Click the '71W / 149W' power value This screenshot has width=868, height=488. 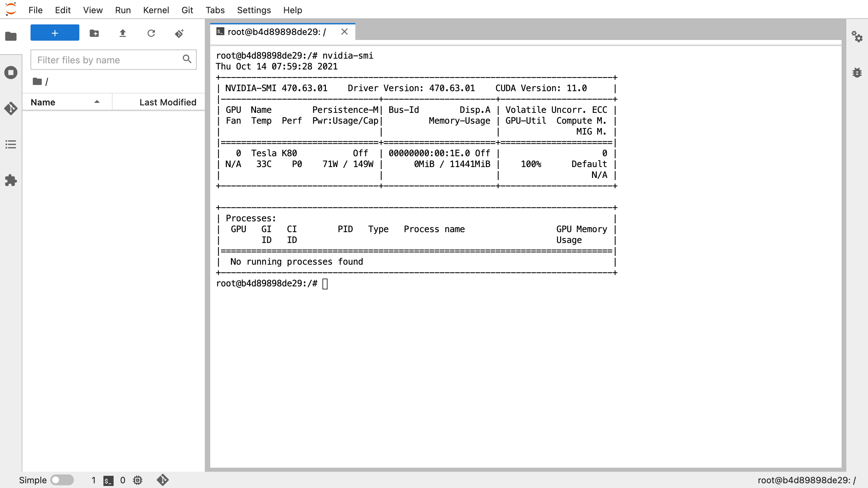click(x=348, y=164)
